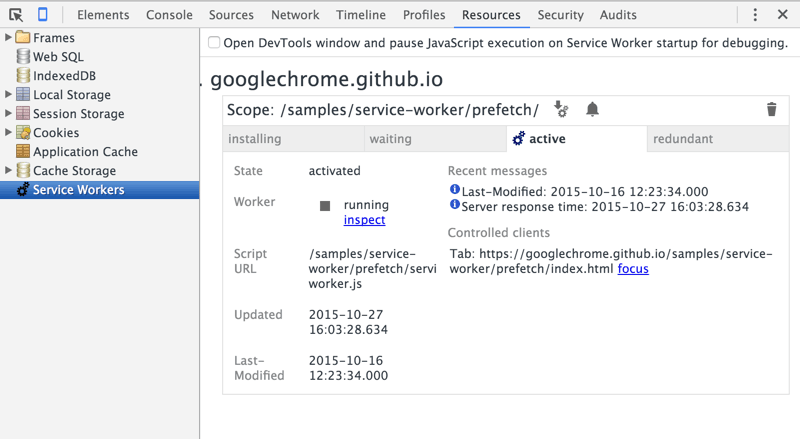Select Service Workers in the sidebar

[99, 189]
